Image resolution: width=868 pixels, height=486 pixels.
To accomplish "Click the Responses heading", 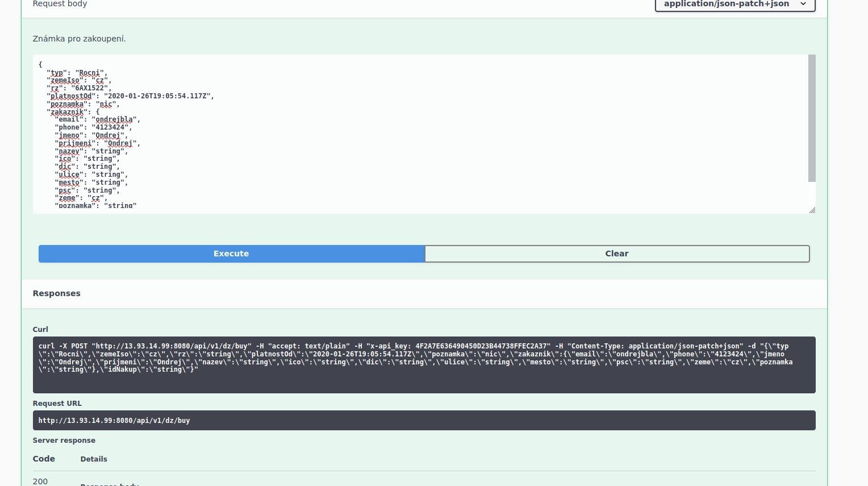I will [57, 293].
